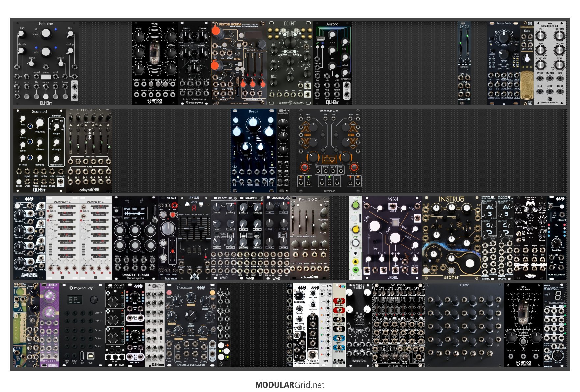Open the Piston Honda oscillator module
The height and width of the screenshot is (392, 580).
tap(239, 64)
